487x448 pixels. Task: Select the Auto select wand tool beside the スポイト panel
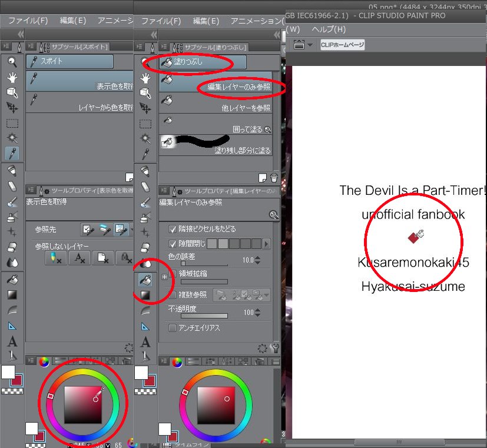[x=12, y=138]
